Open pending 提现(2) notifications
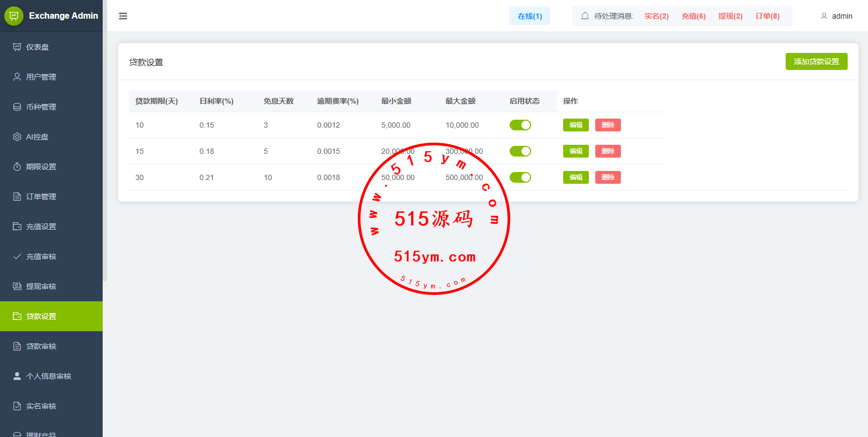Viewport: 868px width, 437px height. point(730,16)
